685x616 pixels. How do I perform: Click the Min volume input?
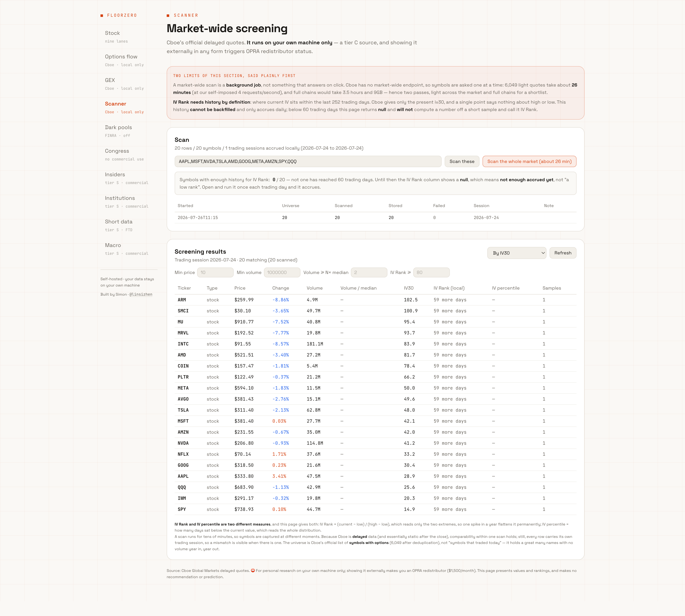282,272
